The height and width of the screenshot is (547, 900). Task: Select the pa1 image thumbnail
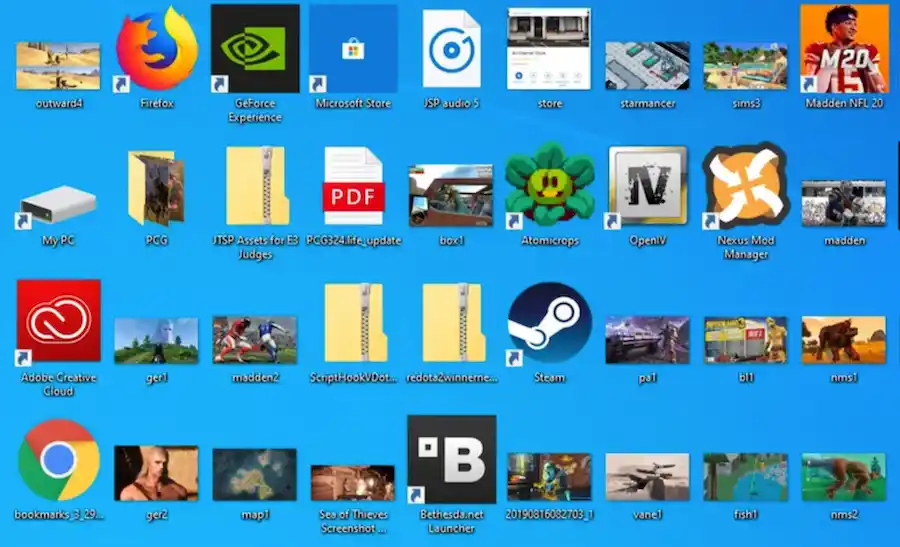647,340
